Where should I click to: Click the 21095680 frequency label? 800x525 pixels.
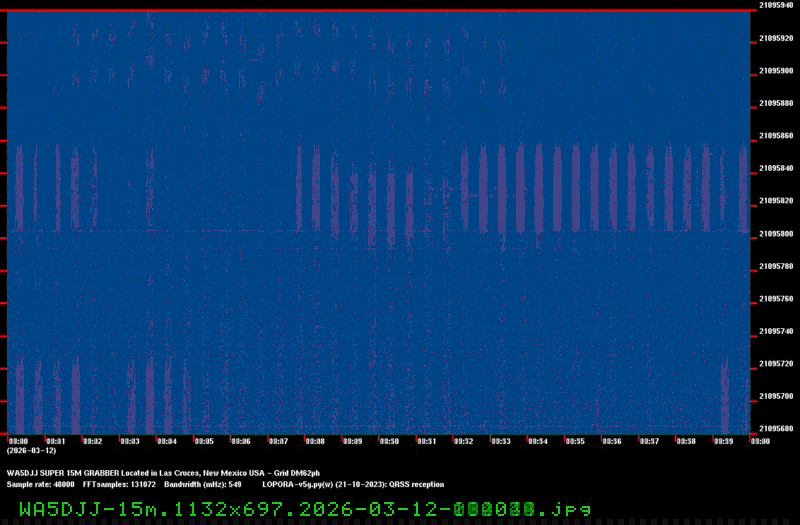click(776, 429)
